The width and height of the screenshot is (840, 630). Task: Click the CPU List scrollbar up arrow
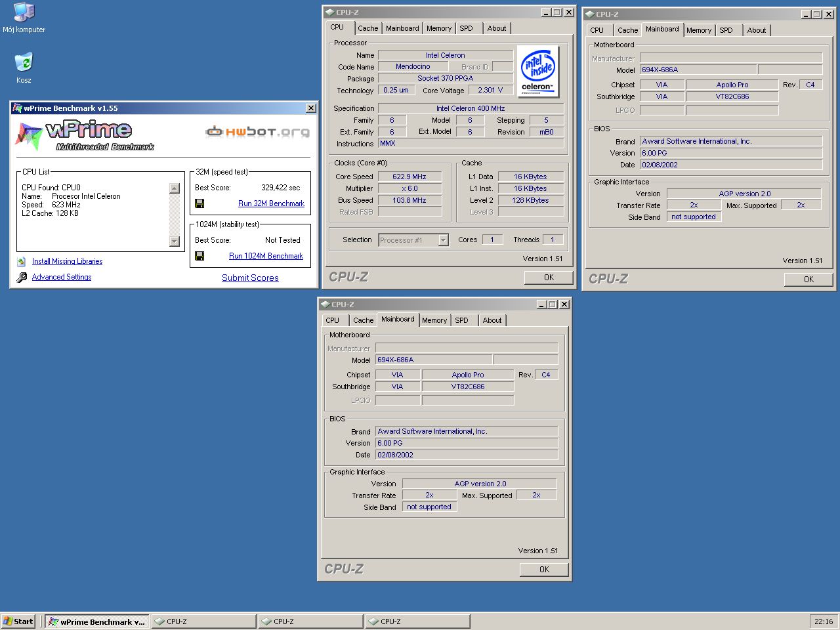point(174,189)
